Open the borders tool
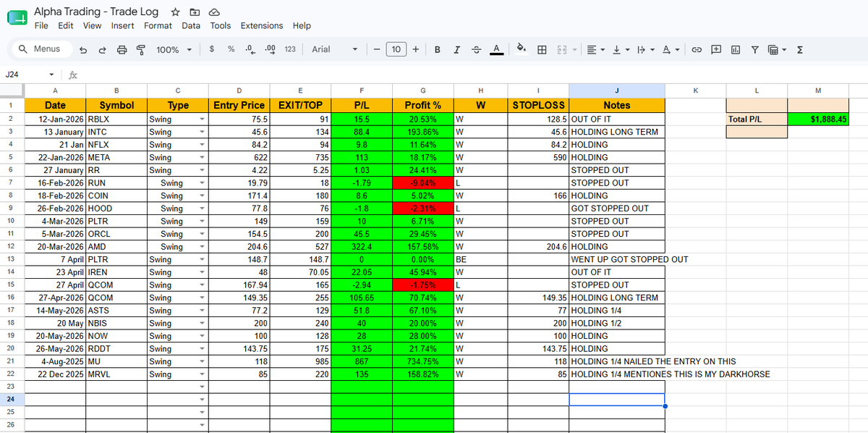The height and width of the screenshot is (433, 868). click(542, 49)
